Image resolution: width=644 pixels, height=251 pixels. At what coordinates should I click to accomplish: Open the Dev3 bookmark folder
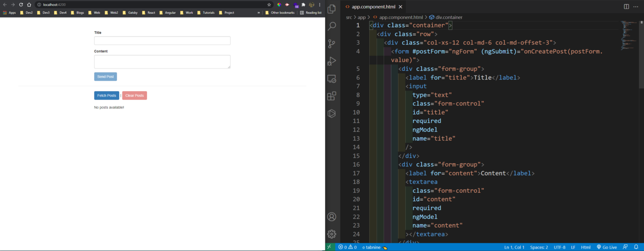click(x=43, y=12)
